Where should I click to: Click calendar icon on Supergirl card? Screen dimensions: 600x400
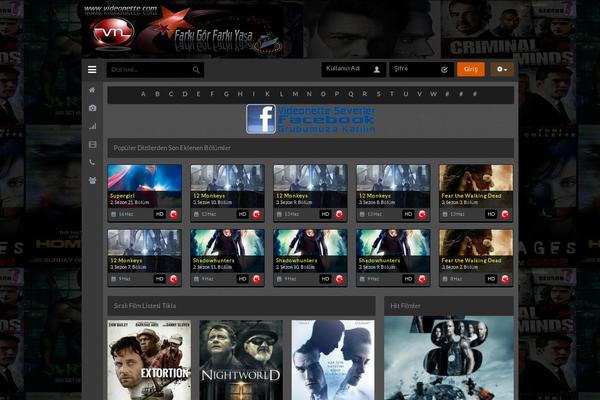pos(114,214)
